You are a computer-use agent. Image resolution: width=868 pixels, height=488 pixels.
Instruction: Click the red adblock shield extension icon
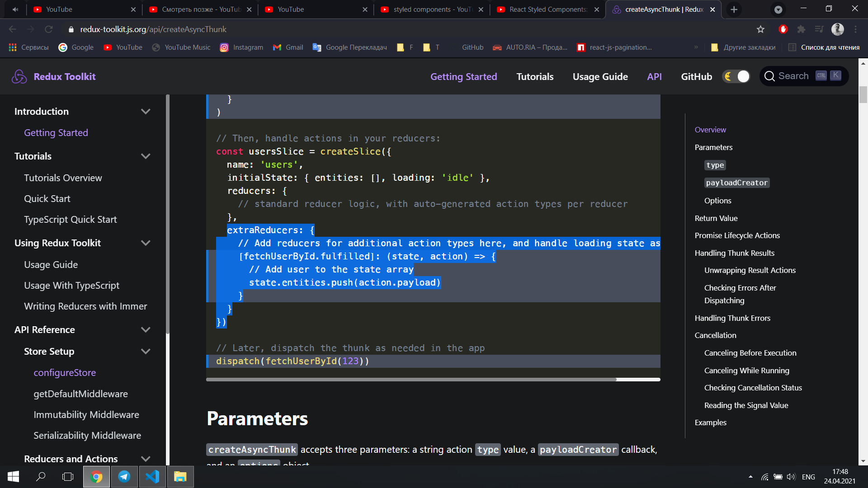(783, 29)
